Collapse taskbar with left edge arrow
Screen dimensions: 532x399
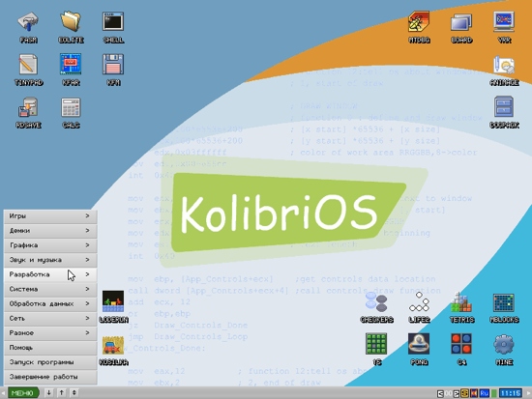click(3, 393)
